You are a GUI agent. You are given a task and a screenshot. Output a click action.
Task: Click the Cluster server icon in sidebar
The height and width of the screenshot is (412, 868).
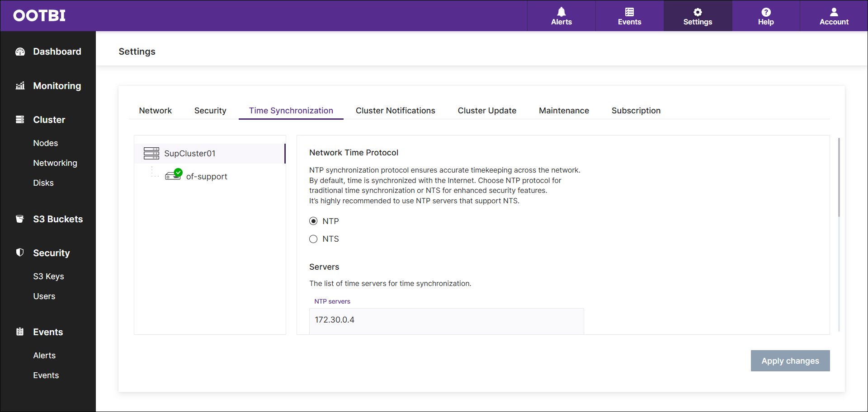coord(20,120)
